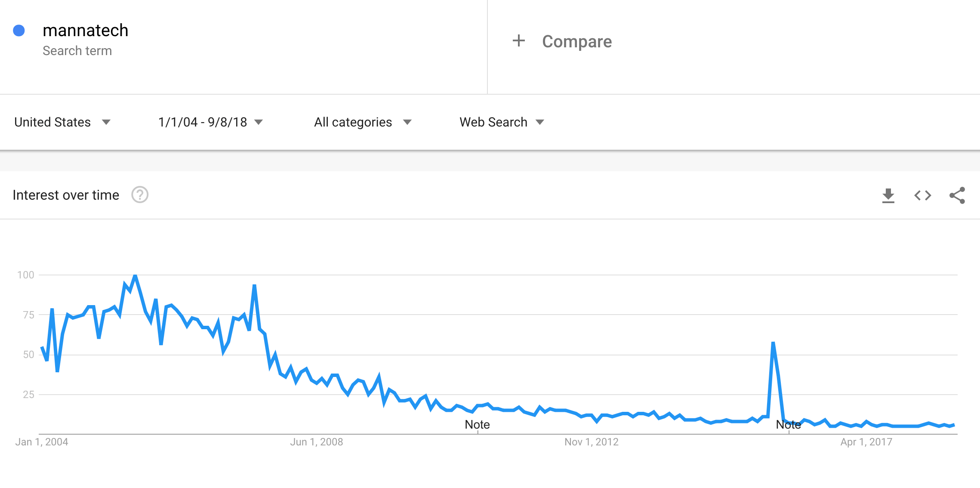Click the Interest over time heading
This screenshot has width=980, height=488.
[x=66, y=195]
